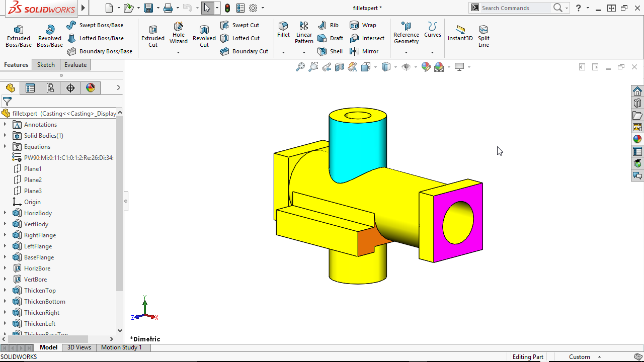The width and height of the screenshot is (644, 362).
Task: Switch to the Sketch tab
Action: coord(46,64)
